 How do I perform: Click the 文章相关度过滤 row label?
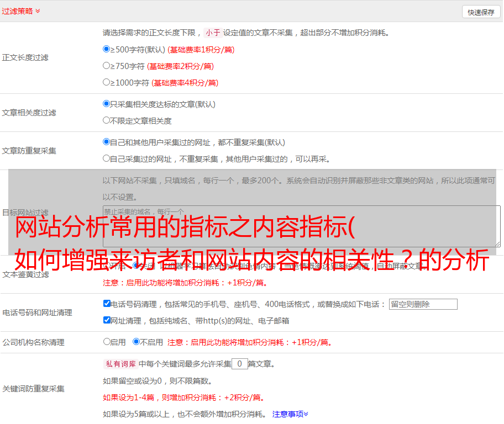tap(29, 113)
